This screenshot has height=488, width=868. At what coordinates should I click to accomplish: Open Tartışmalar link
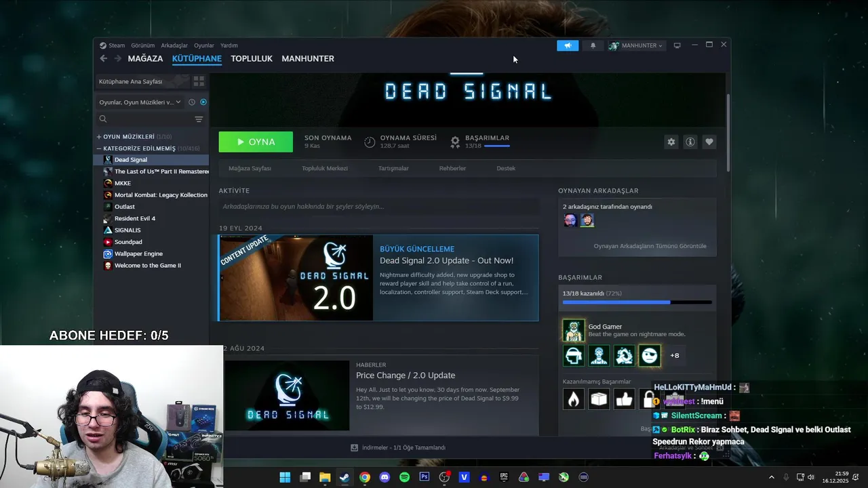click(x=393, y=168)
